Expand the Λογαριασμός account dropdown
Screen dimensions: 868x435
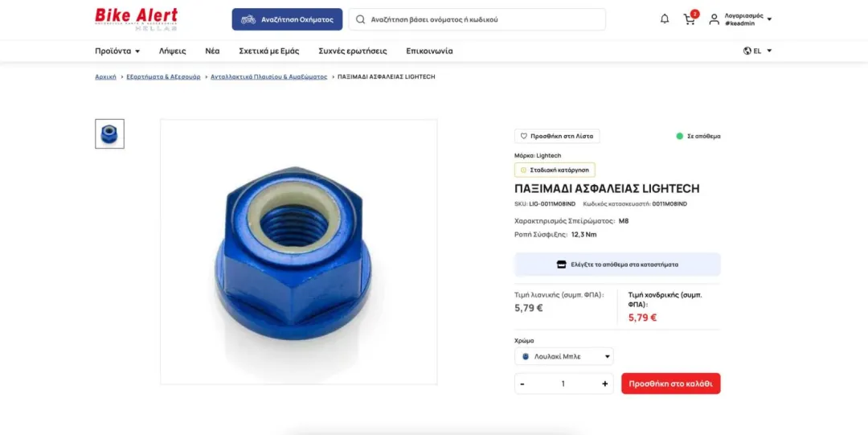(x=769, y=19)
